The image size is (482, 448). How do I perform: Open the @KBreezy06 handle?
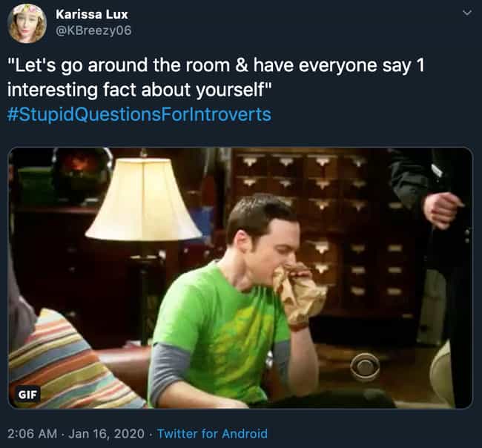[93, 30]
